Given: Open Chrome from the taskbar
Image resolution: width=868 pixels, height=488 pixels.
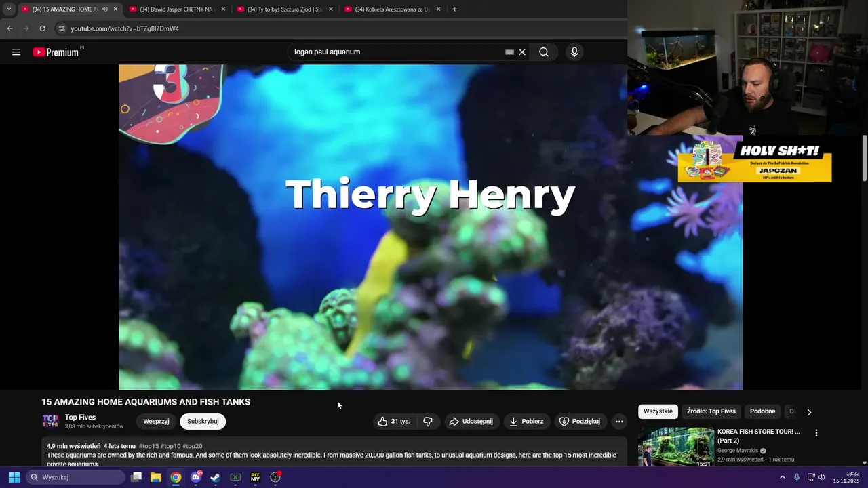Looking at the screenshot, I should pyautogui.click(x=176, y=477).
